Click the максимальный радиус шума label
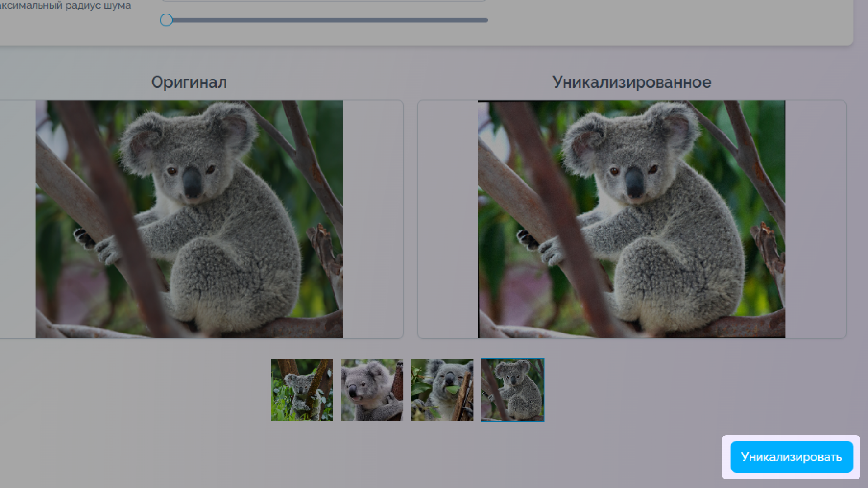868x488 pixels. [66, 6]
